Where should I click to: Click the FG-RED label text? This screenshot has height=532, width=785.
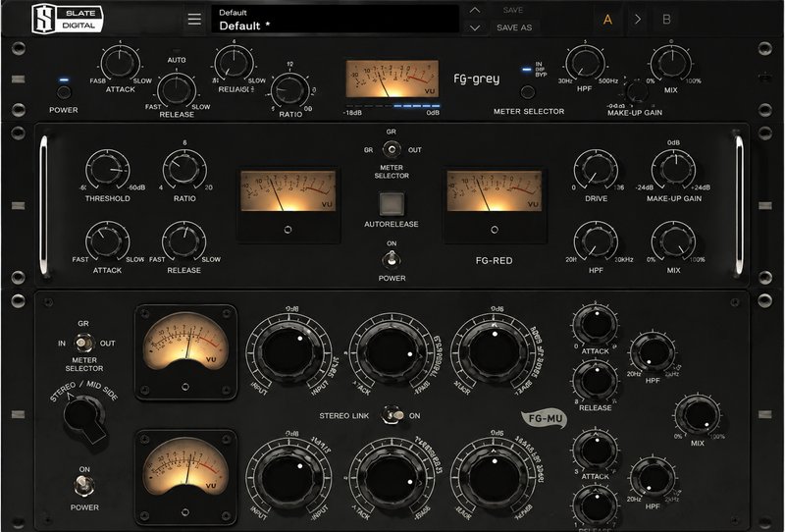pos(494,260)
